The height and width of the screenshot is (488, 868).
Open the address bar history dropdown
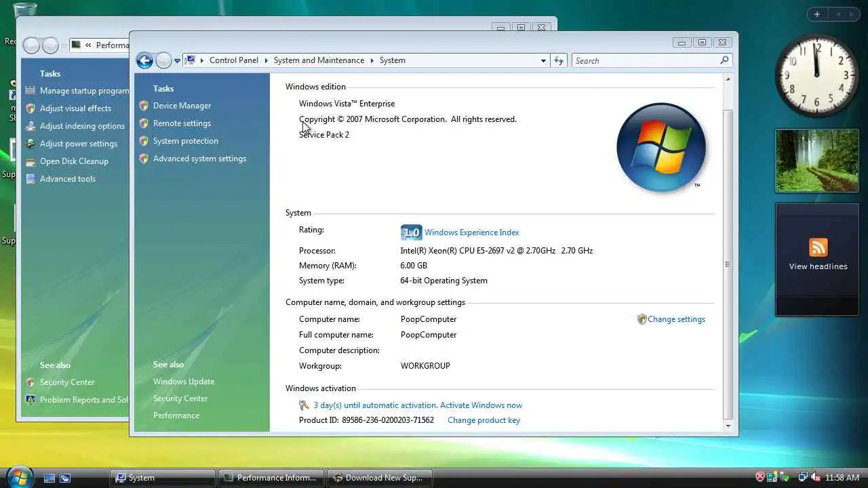tap(543, 60)
